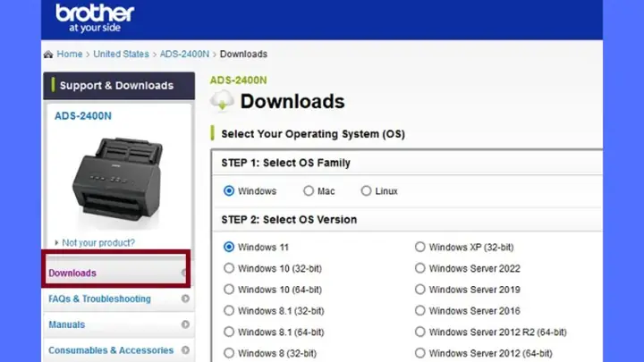Select the Mac OS family radio

coord(309,191)
